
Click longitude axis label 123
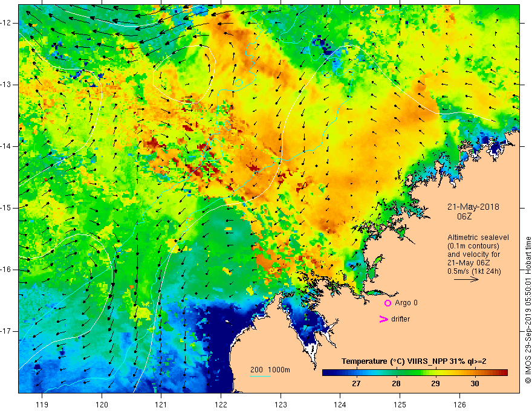point(281,404)
